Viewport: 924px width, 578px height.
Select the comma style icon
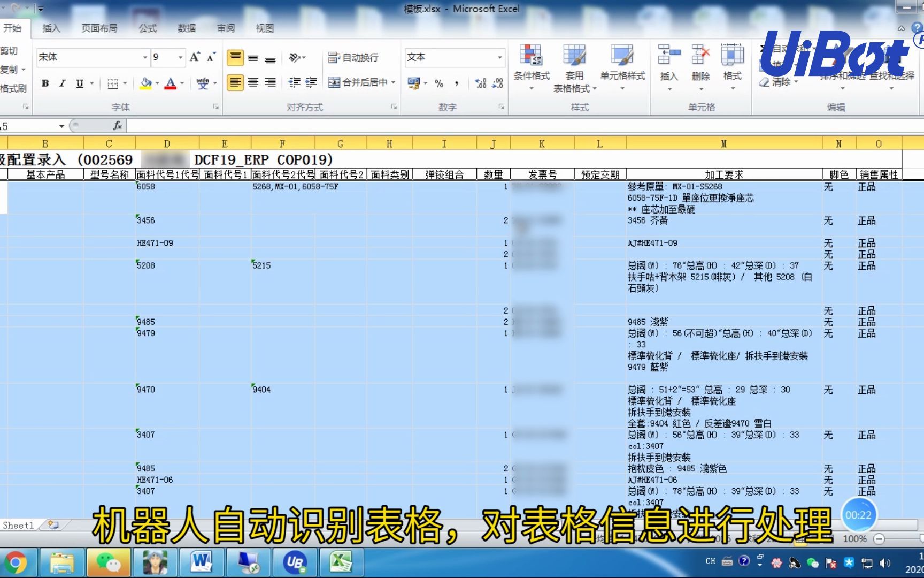click(x=456, y=83)
